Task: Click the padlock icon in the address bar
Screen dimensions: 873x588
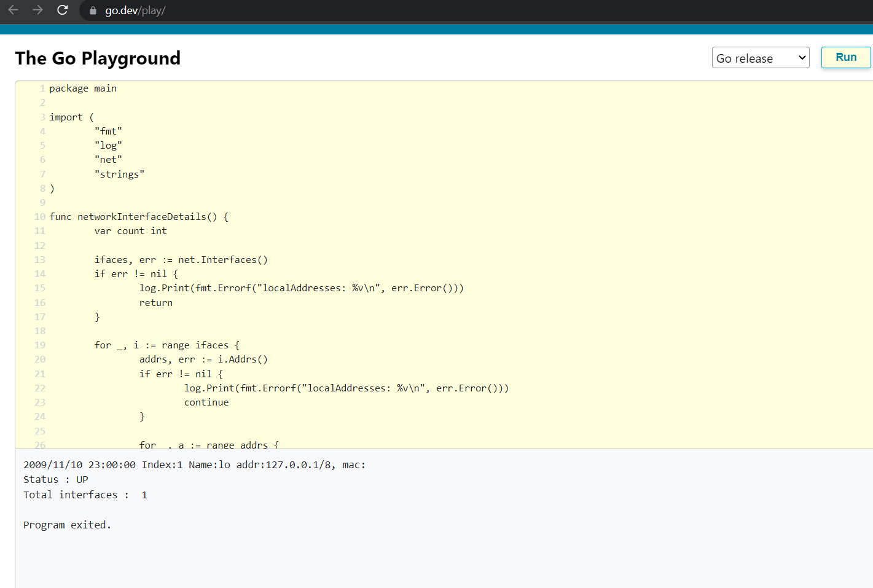Action: [92, 10]
